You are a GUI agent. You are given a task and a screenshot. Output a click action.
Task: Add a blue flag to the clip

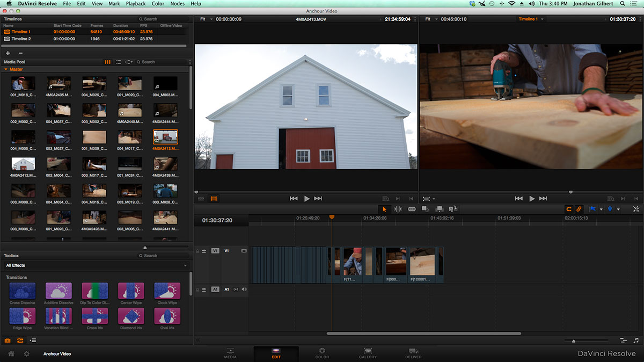593,209
